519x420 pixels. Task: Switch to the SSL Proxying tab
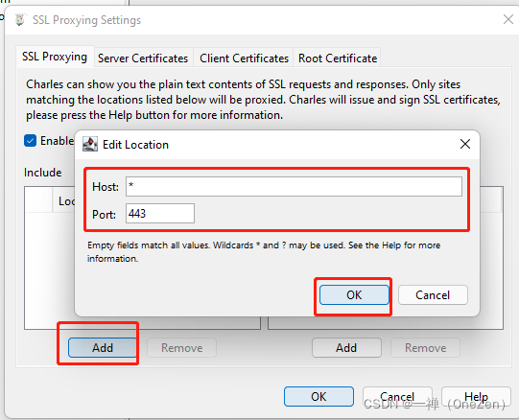55,57
